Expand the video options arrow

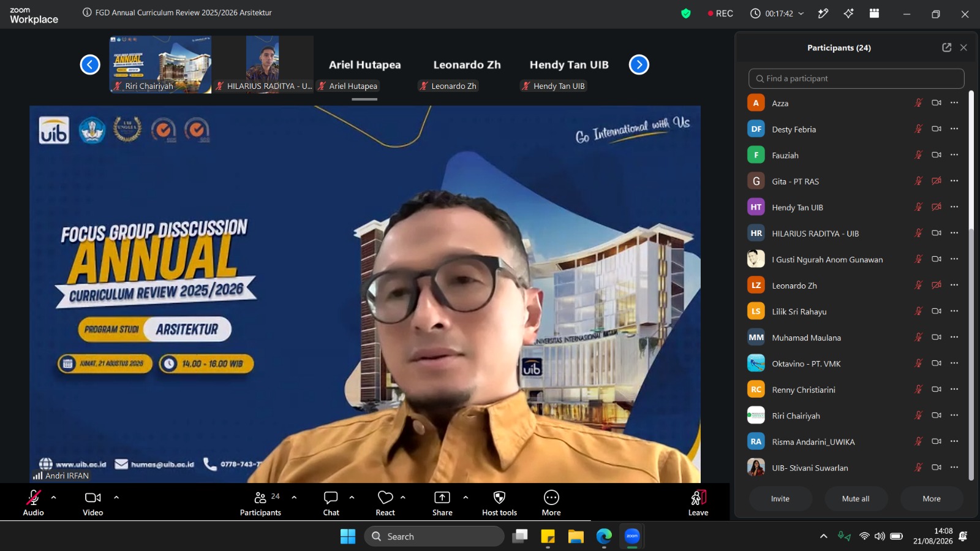tap(116, 497)
